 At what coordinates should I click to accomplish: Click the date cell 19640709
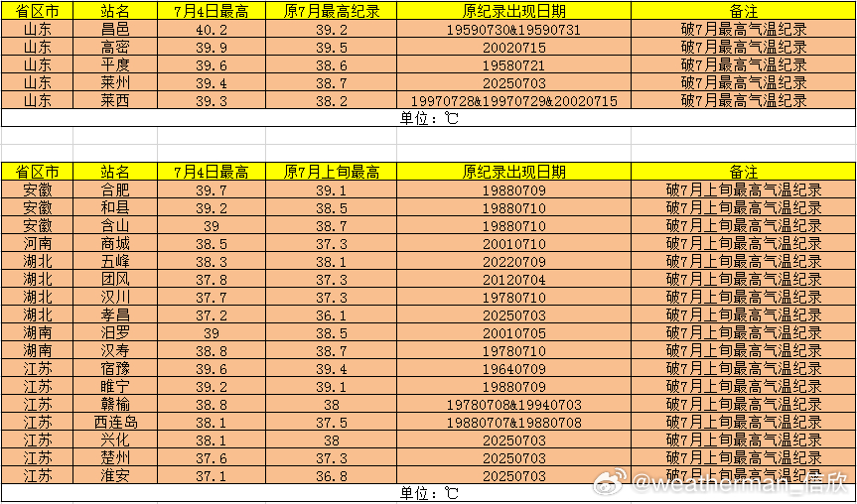513,368
